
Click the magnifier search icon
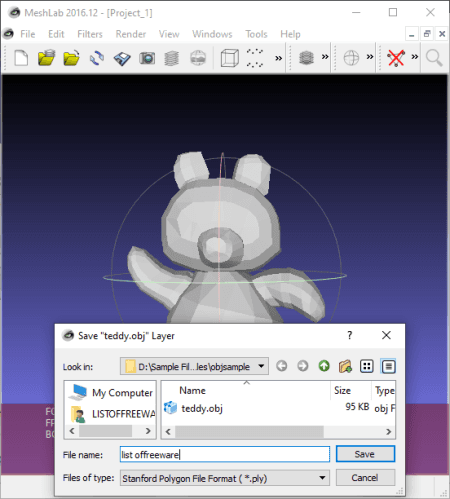pyautogui.click(x=434, y=58)
